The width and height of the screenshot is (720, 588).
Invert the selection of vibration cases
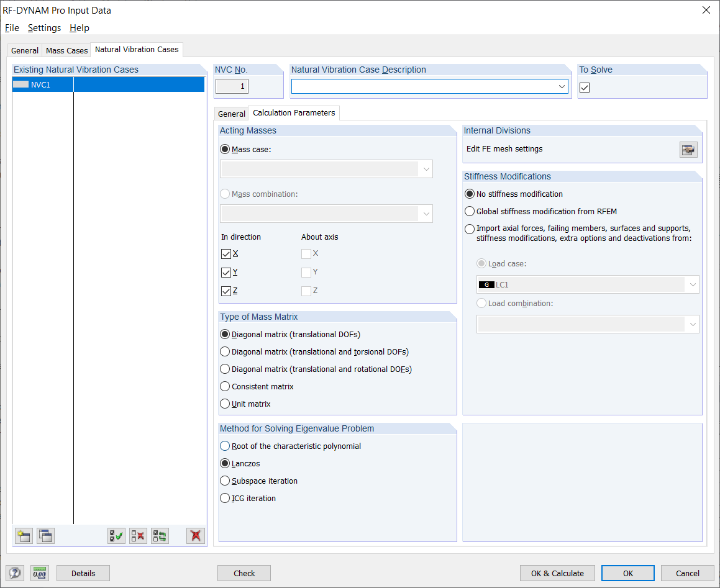[160, 535]
